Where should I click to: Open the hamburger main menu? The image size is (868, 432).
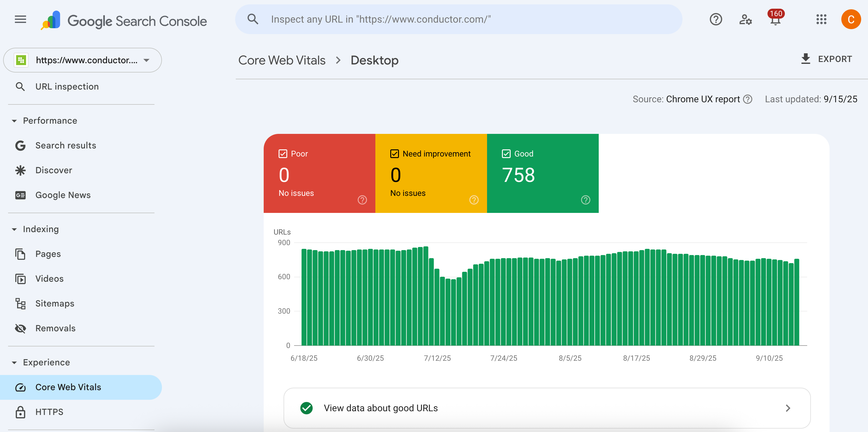coord(20,20)
